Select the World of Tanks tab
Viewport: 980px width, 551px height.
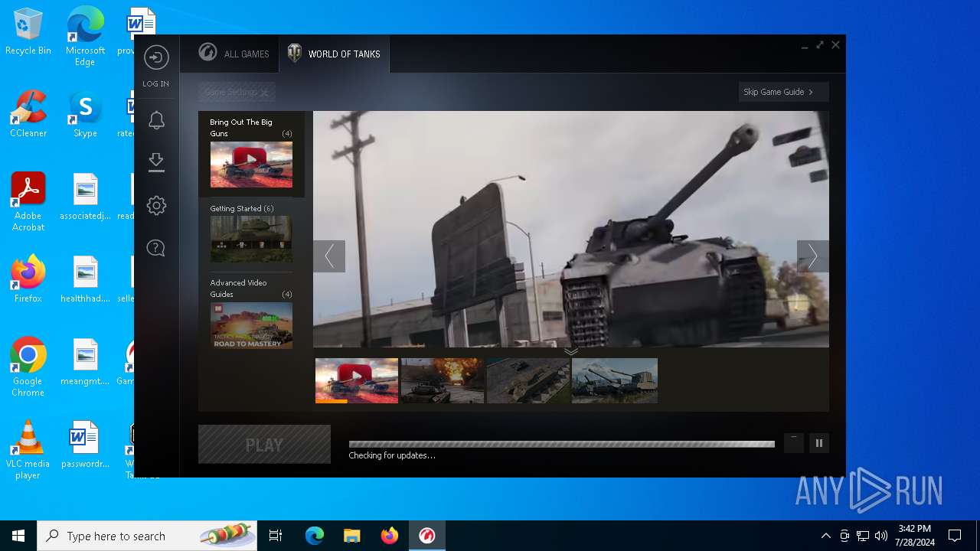coord(334,54)
